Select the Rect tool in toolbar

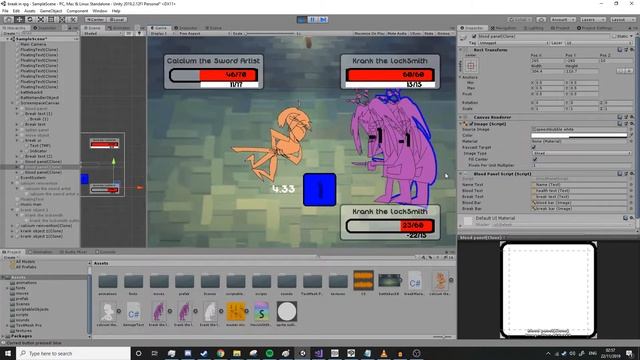(x=51, y=19)
